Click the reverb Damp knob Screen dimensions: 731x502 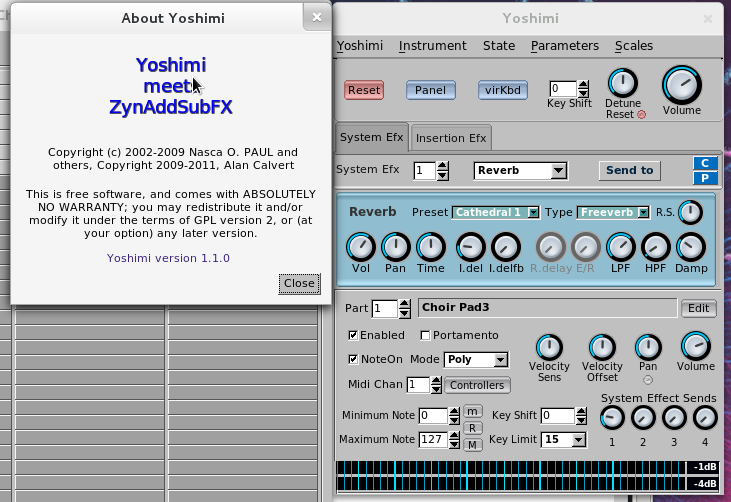pyautogui.click(x=690, y=246)
